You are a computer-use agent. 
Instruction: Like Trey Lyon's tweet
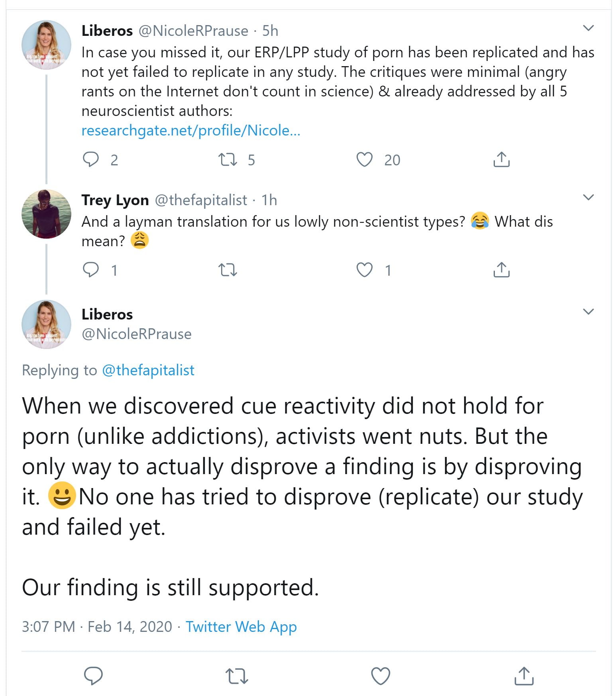click(x=364, y=270)
